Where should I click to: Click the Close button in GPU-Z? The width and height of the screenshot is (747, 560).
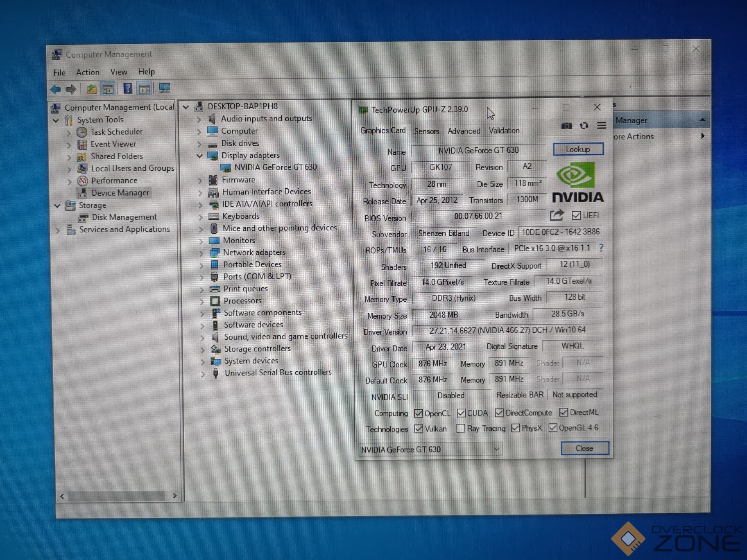coord(584,448)
